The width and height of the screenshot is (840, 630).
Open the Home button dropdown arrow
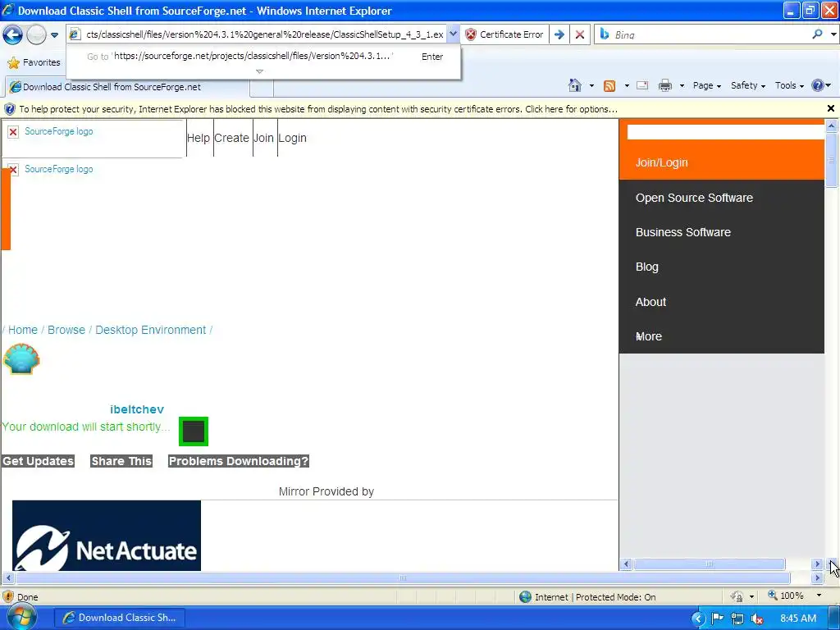pyautogui.click(x=591, y=85)
